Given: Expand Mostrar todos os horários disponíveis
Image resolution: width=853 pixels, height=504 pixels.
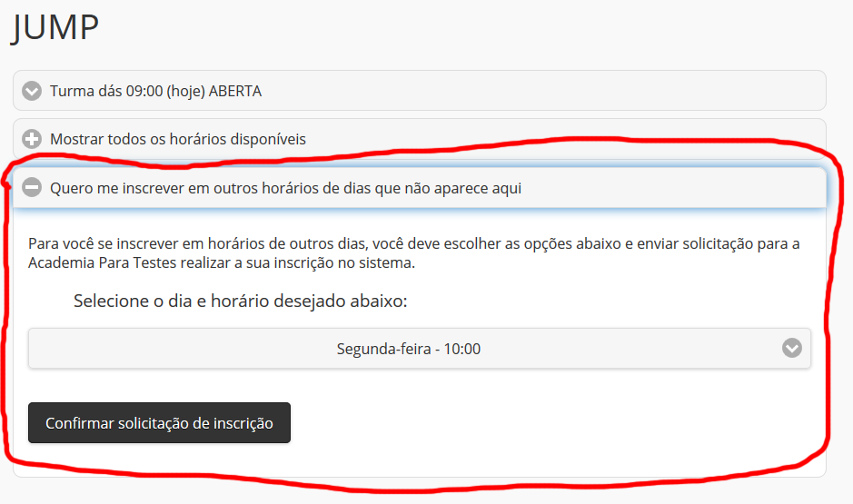Looking at the screenshot, I should click(178, 139).
